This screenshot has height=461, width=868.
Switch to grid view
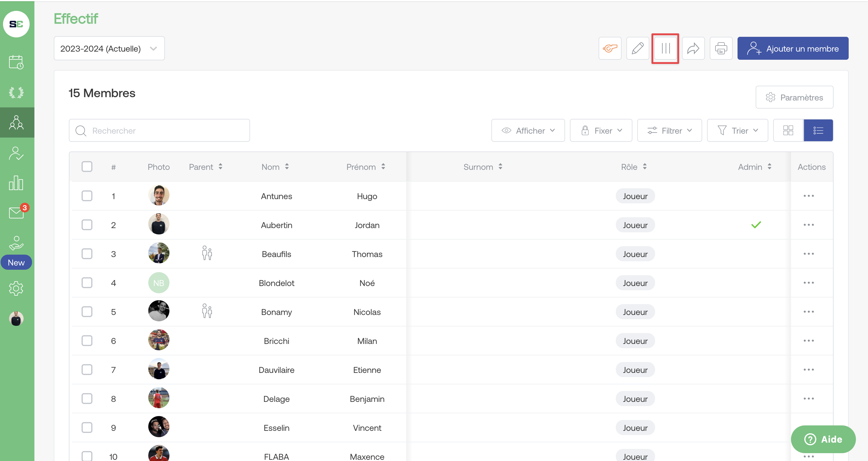point(788,131)
